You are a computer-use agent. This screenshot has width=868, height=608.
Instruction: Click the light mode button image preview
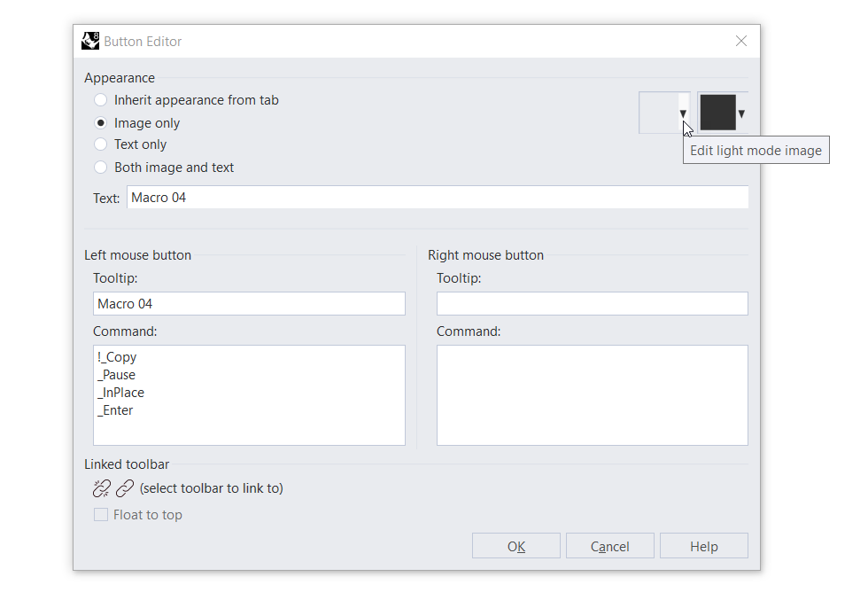click(659, 113)
